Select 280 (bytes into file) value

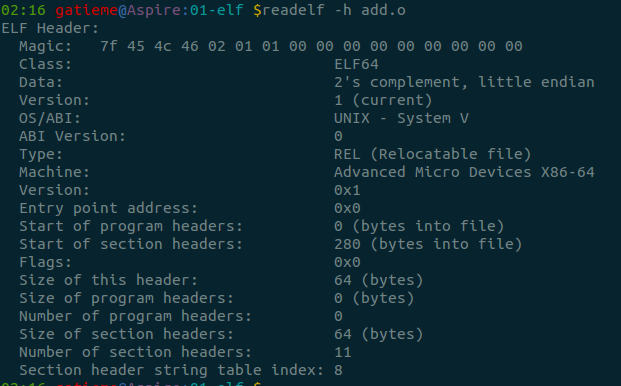click(428, 244)
